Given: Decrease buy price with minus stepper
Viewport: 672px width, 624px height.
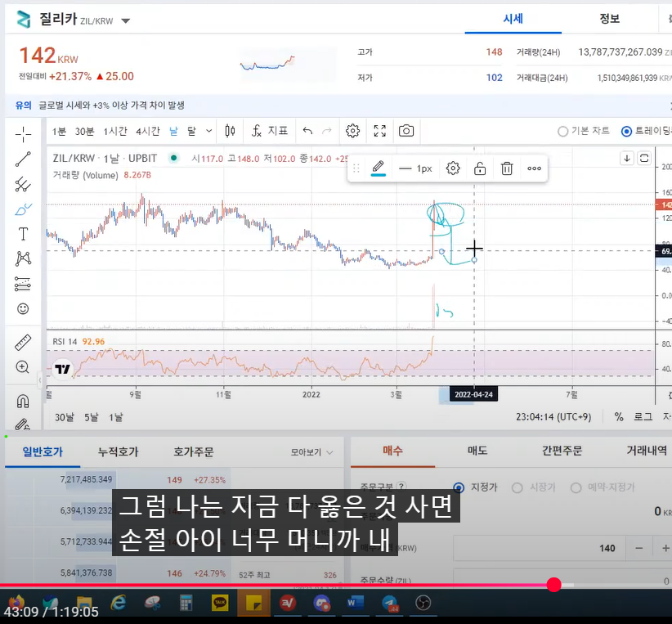Looking at the screenshot, I should 639,548.
